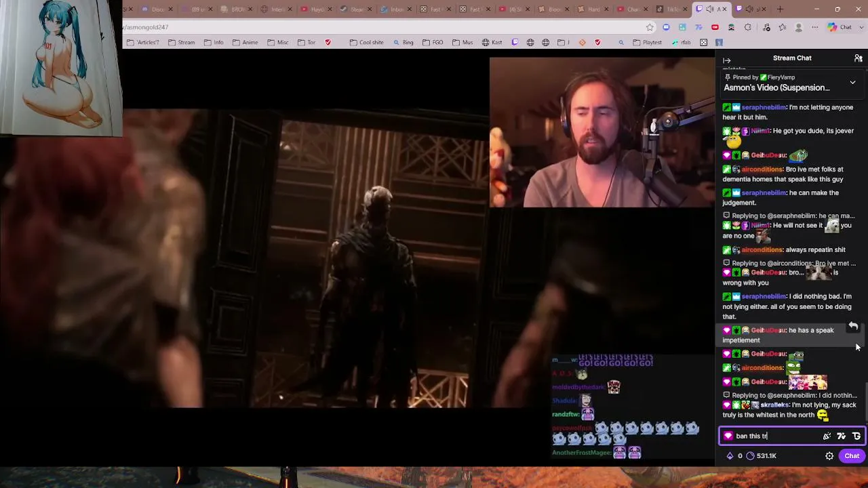Image resolution: width=868 pixels, height=488 pixels.
Task: Open the FGO bookmark folder
Action: [433, 43]
